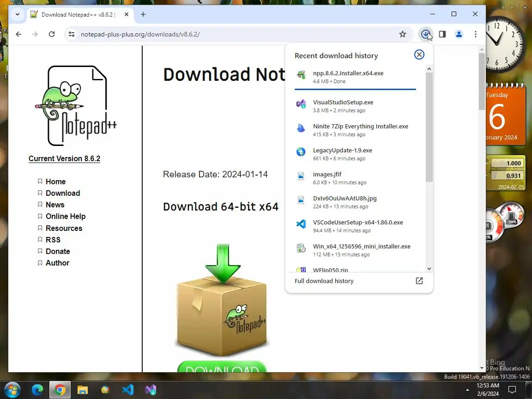Select LegacyUpdate-1.9.exe download entry
This screenshot has width=532, height=399.
pos(355,154)
